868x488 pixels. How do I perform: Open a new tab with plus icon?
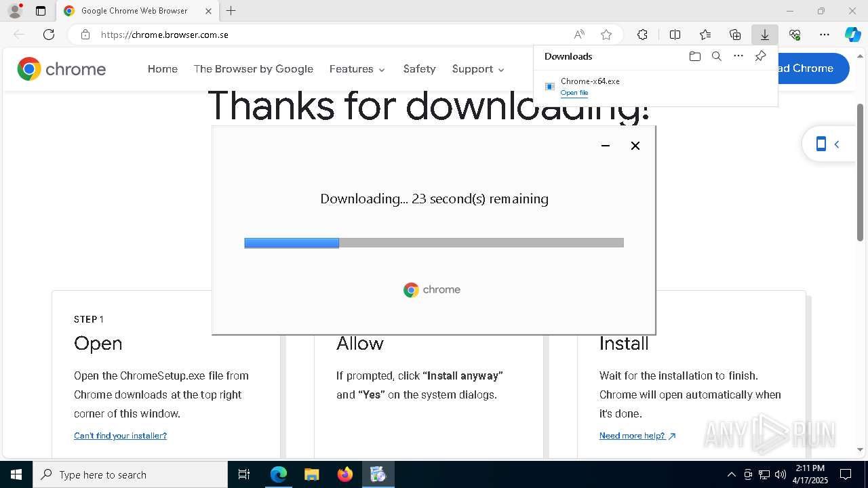(x=231, y=11)
